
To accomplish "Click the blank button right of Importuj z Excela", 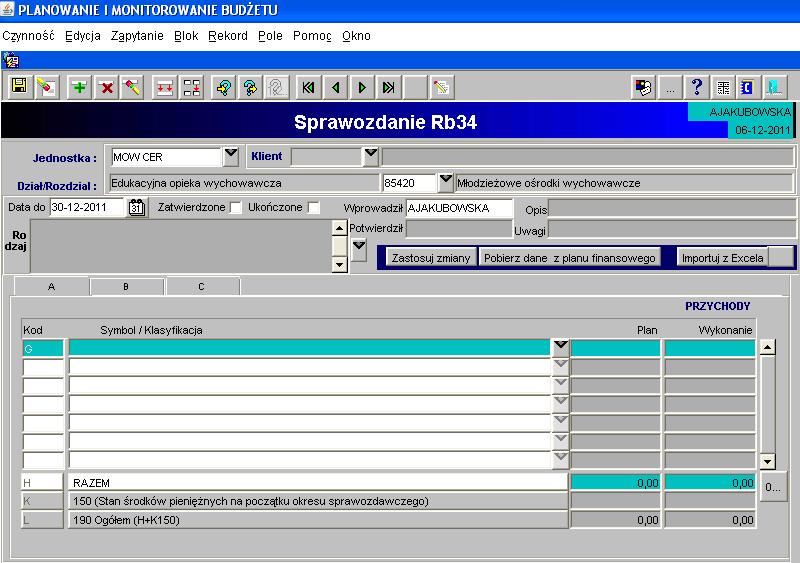I will click(x=781, y=258).
